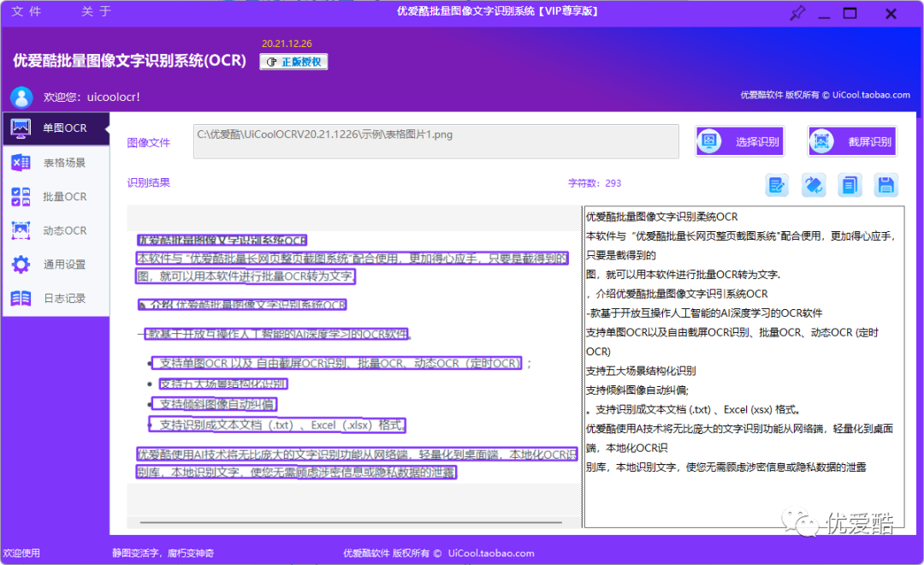Click the 静图变活字, 腐朽变神奇 slogan
The image size is (924, 565).
(x=163, y=553)
